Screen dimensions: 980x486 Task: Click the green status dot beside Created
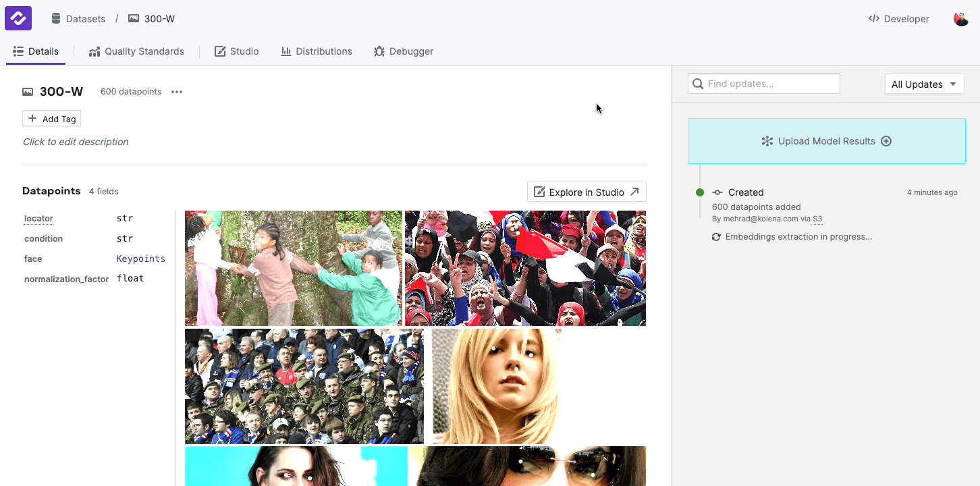[x=700, y=192]
